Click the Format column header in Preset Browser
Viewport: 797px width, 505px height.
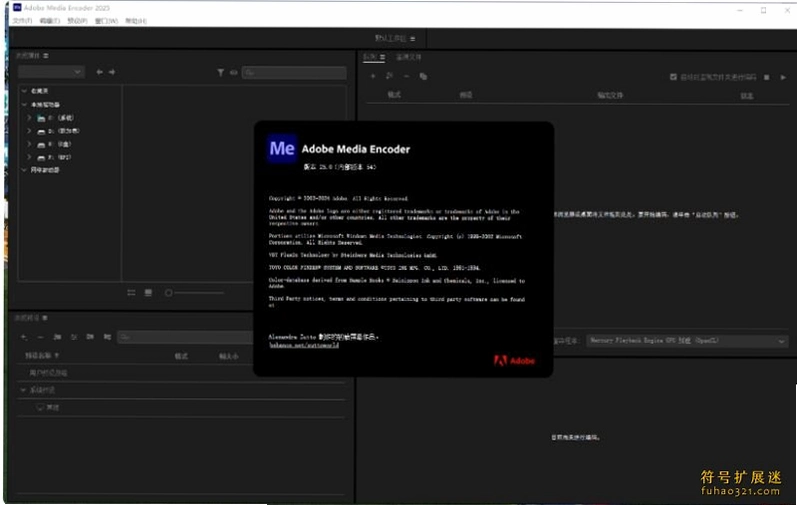click(181, 356)
